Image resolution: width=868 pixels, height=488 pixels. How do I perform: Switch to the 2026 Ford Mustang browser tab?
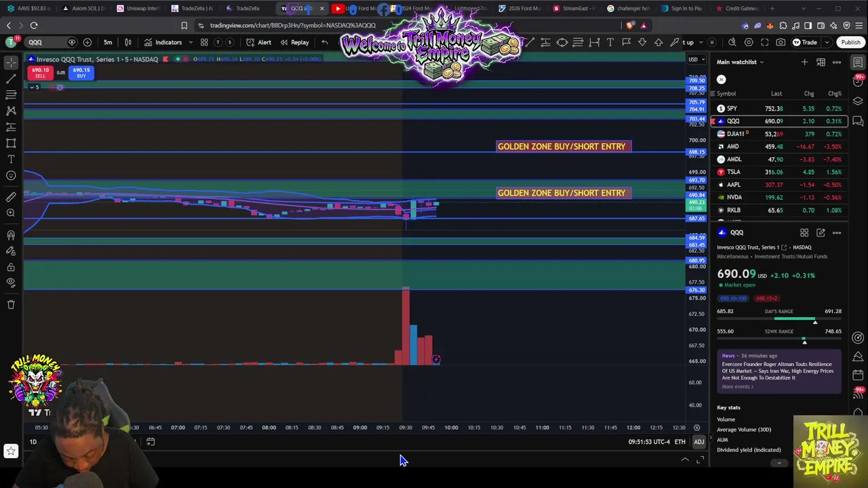pos(520,8)
